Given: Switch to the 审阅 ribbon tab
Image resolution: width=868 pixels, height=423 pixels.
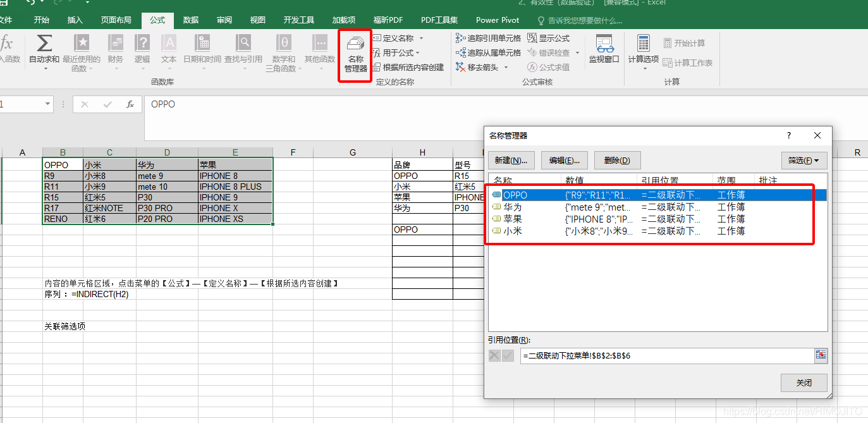Looking at the screenshot, I should point(224,20).
